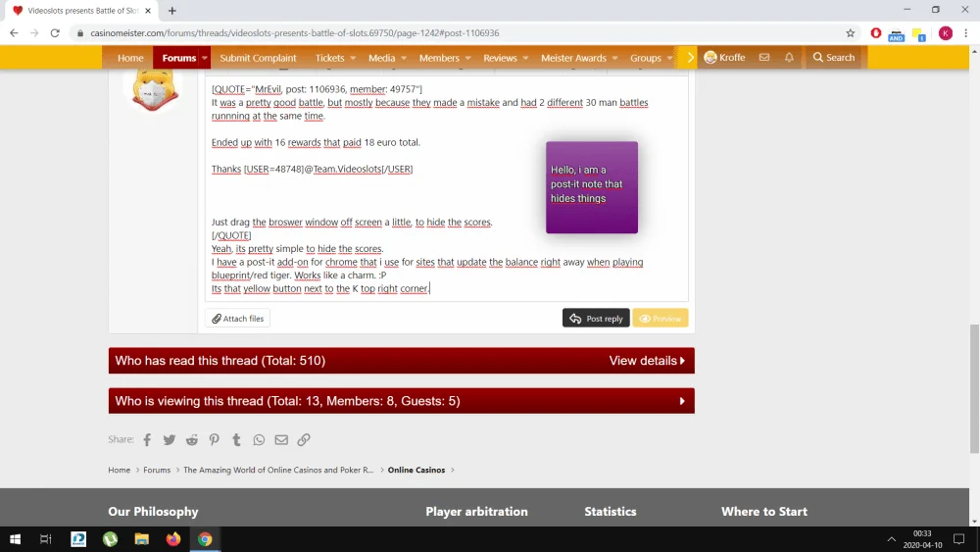Bookmark page with star icon
This screenshot has width=980, height=552.
point(850,33)
